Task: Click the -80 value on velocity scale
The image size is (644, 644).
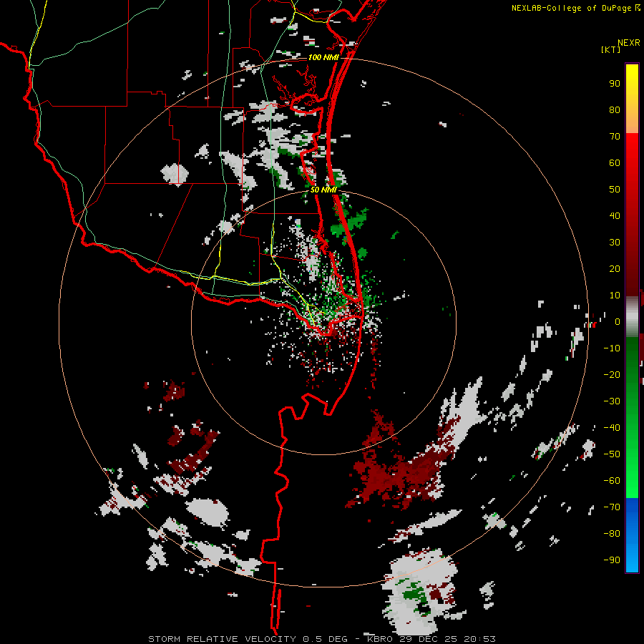Action: [612, 534]
